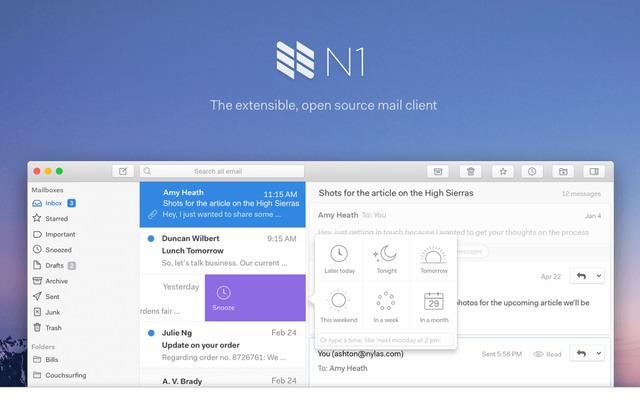The height and width of the screenshot is (402, 640).
Task: Open Julie Ng's Update on your order email
Action: pyautogui.click(x=222, y=345)
